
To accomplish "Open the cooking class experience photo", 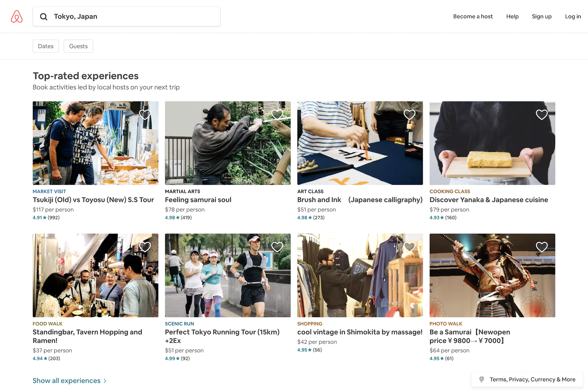I will 492,143.
